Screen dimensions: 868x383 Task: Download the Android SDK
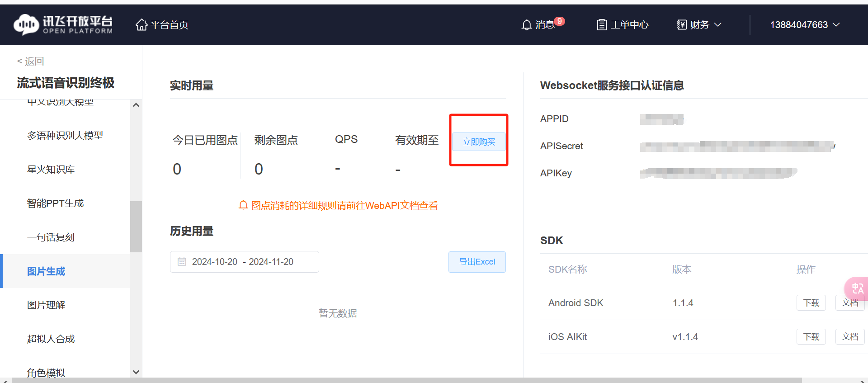click(x=811, y=303)
